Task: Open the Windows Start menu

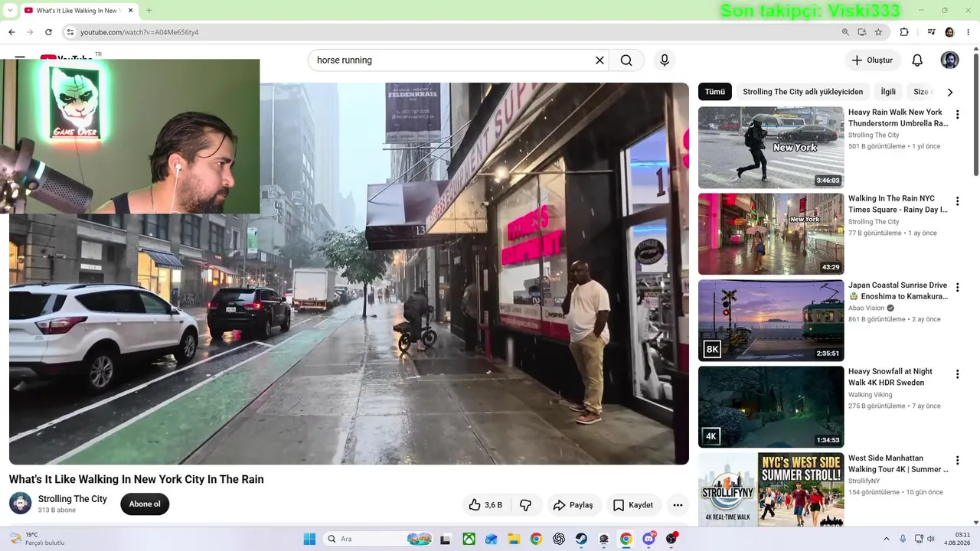Action: point(309,539)
